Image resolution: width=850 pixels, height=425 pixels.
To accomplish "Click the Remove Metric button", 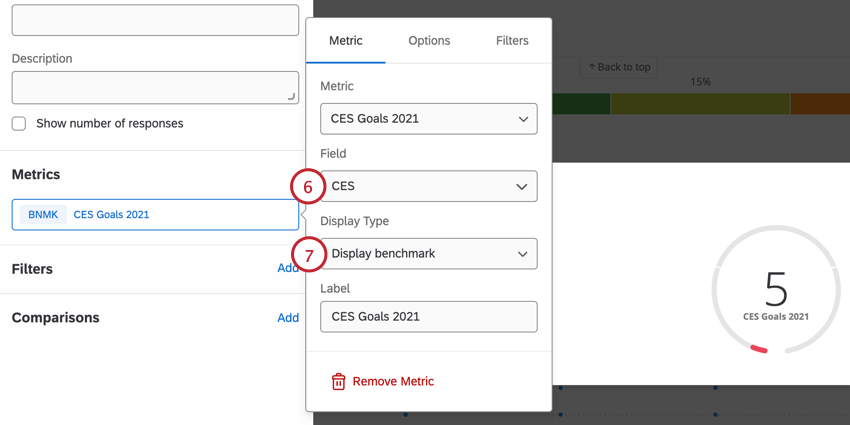I will (393, 381).
